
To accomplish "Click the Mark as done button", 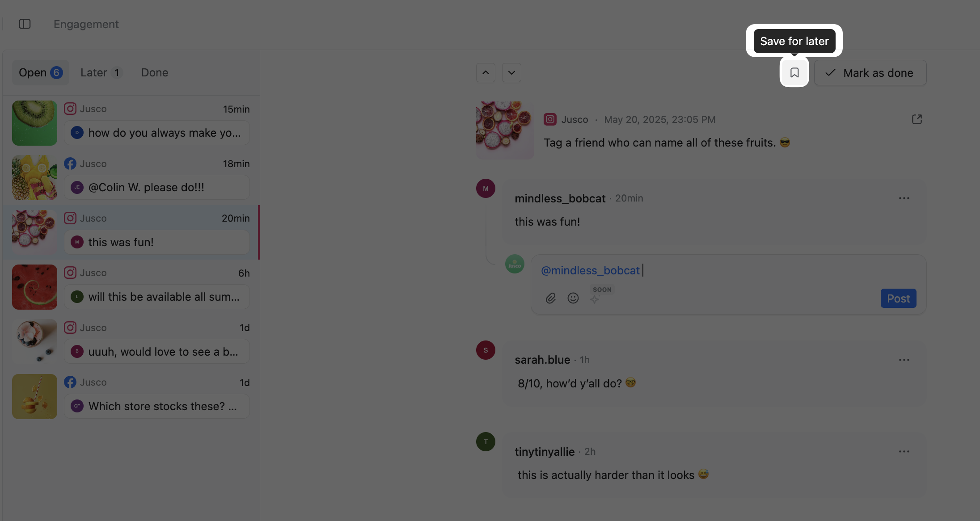I will [870, 73].
